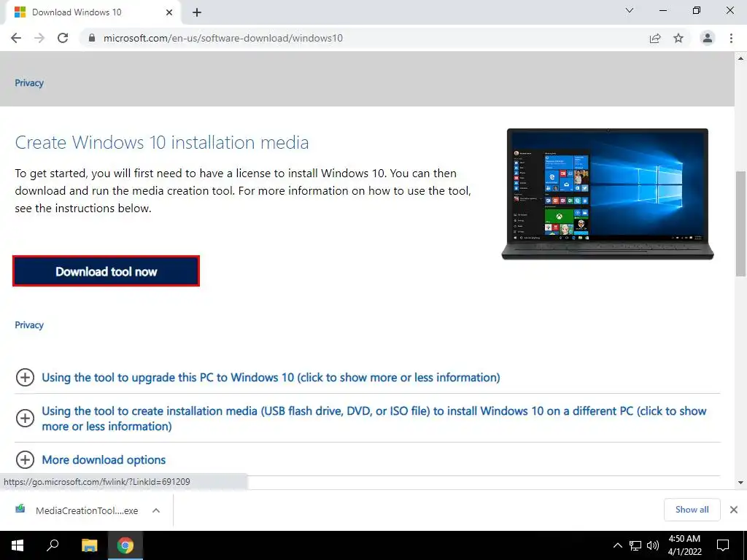Click the Privacy link in the gray banner

29,83
